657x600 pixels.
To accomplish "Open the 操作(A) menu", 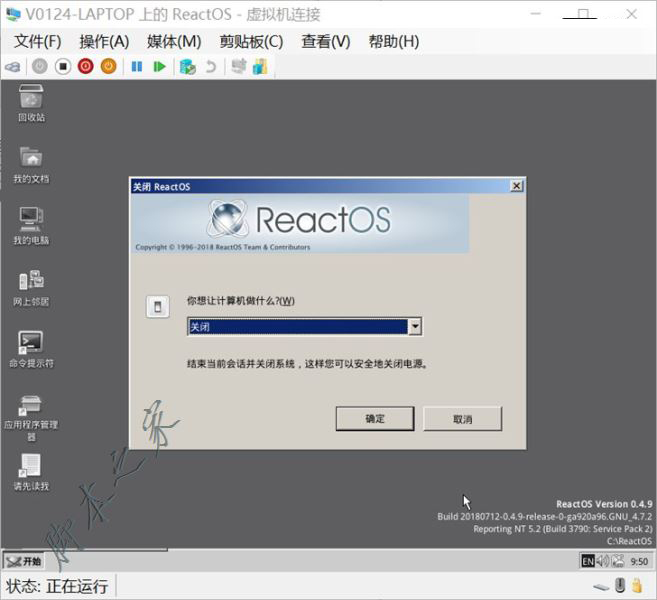I will (104, 41).
